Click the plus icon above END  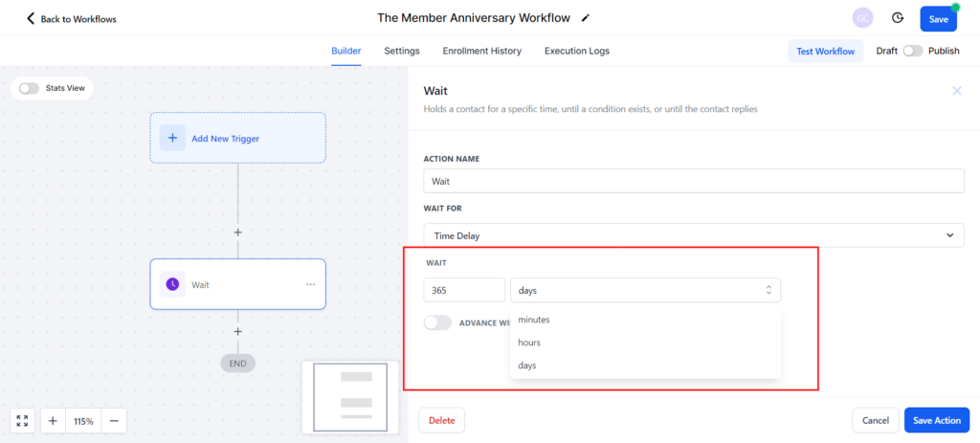(238, 331)
